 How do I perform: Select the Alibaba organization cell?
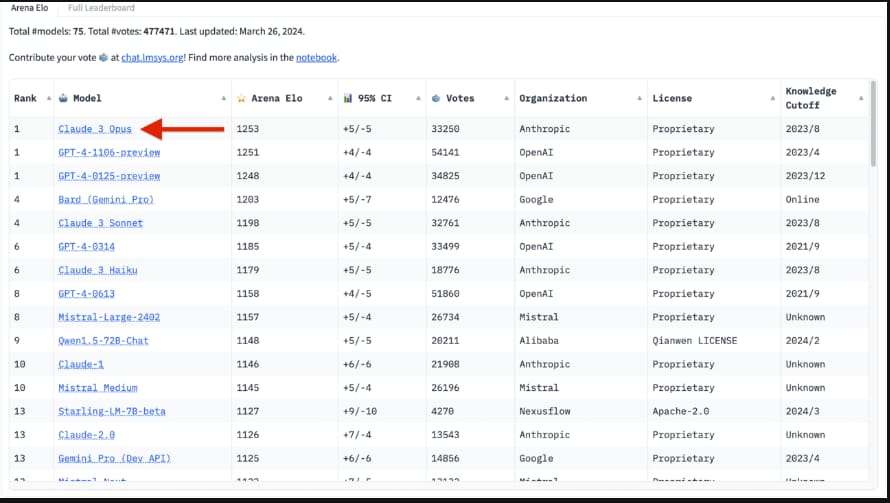click(539, 341)
